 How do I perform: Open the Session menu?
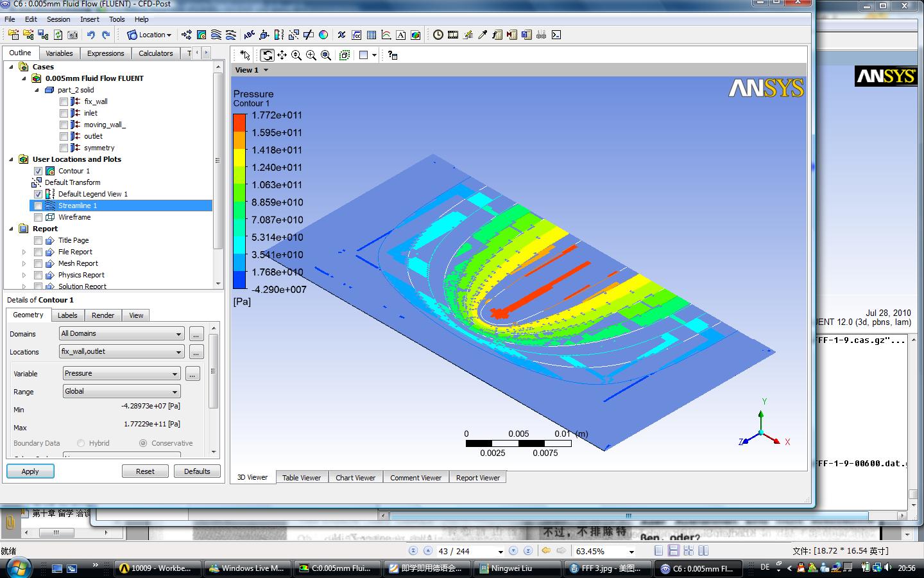coord(58,19)
